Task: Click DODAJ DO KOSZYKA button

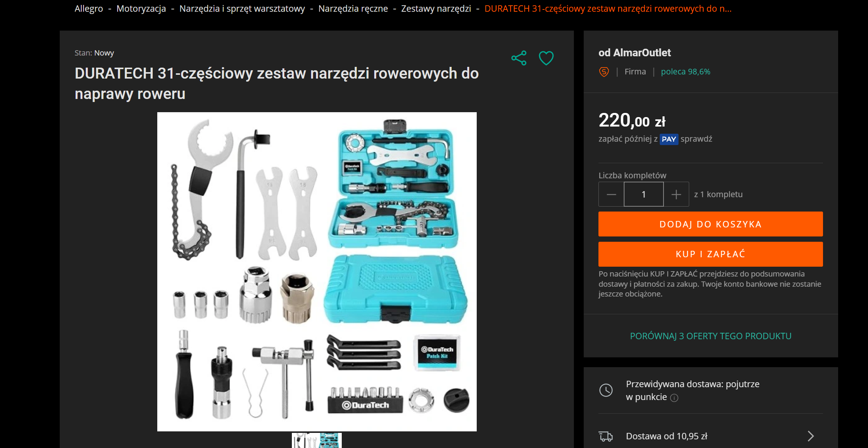Action: click(710, 224)
